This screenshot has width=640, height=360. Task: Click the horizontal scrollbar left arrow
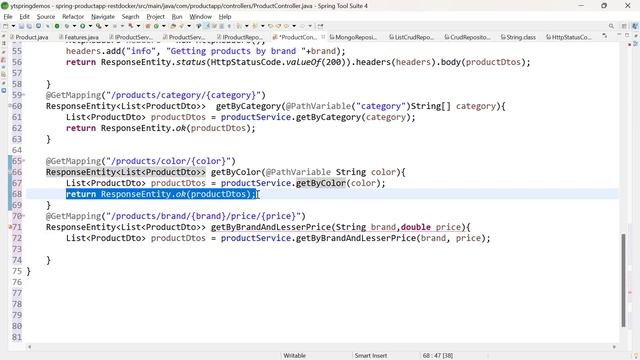pyautogui.click(x=29, y=347)
